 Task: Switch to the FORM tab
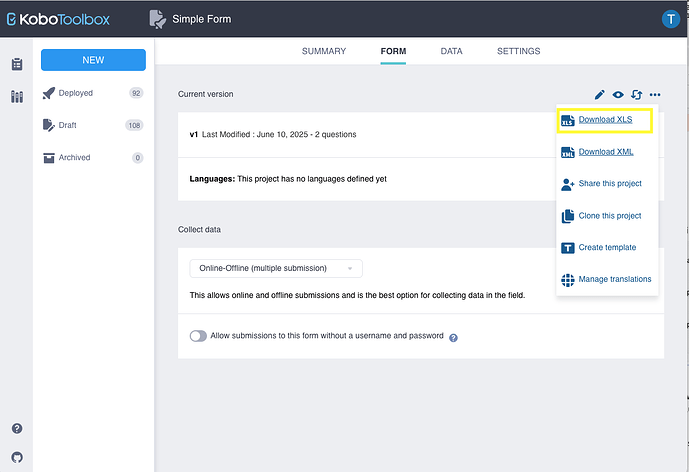coord(393,51)
